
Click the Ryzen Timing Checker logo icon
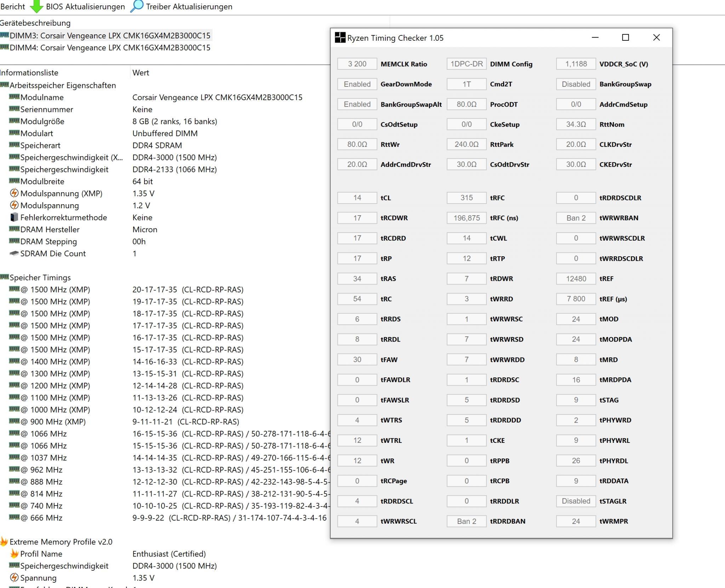[340, 38]
